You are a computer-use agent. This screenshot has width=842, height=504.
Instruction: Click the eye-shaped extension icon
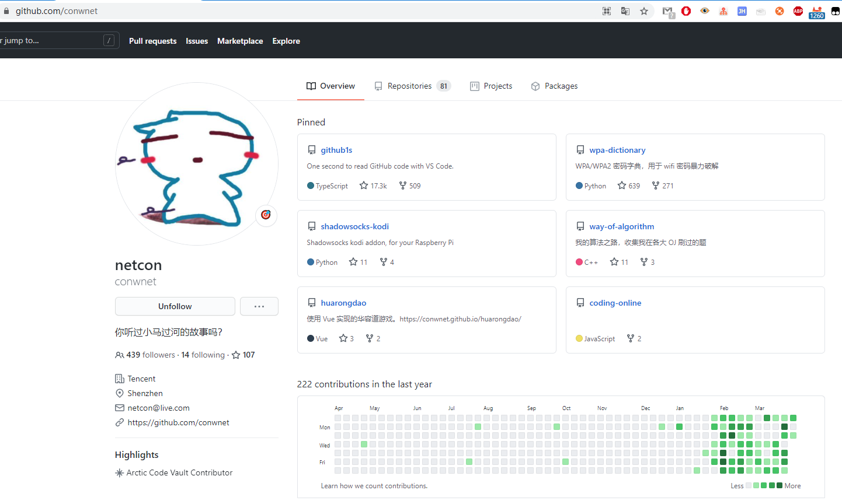click(705, 11)
